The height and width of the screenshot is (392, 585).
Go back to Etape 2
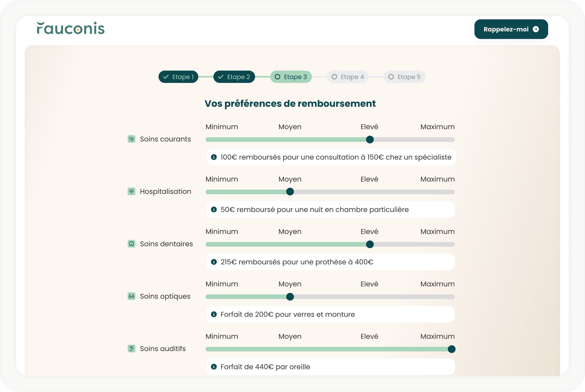click(234, 77)
